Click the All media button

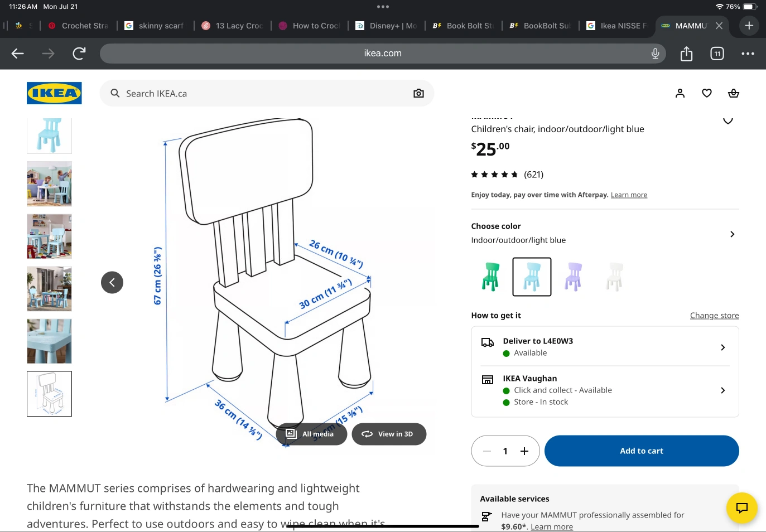pyautogui.click(x=311, y=434)
